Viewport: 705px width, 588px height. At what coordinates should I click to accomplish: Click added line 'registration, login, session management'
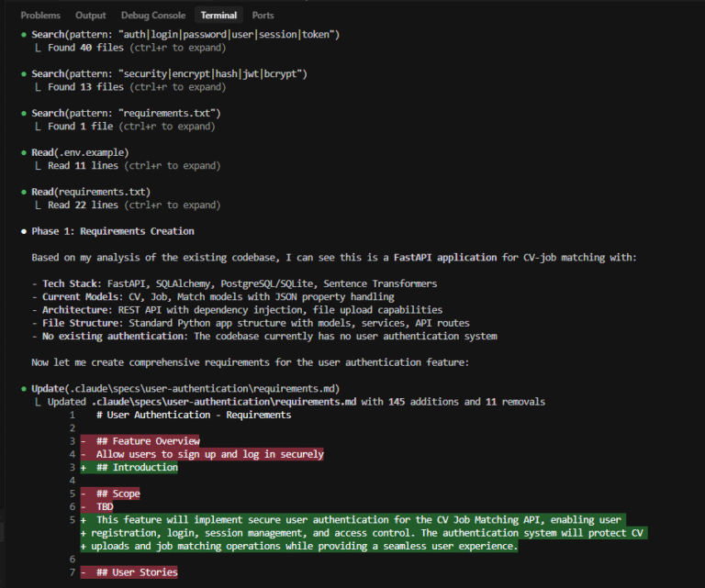click(x=364, y=533)
